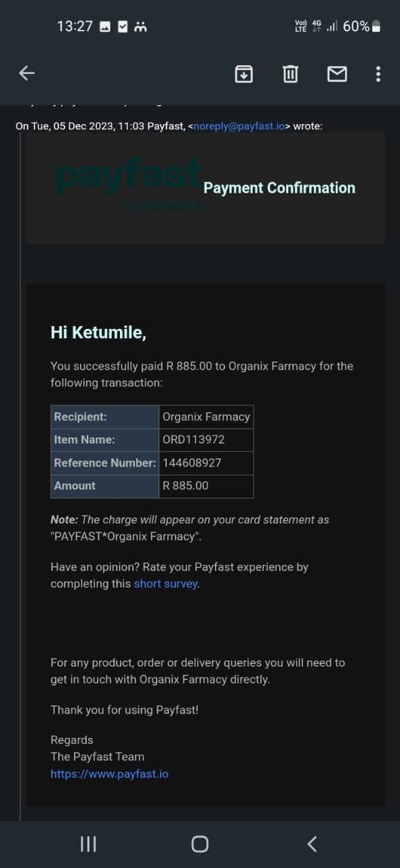Viewport: 400px width, 868px height.
Task: Tap the payfast logo in header
Action: [128, 184]
